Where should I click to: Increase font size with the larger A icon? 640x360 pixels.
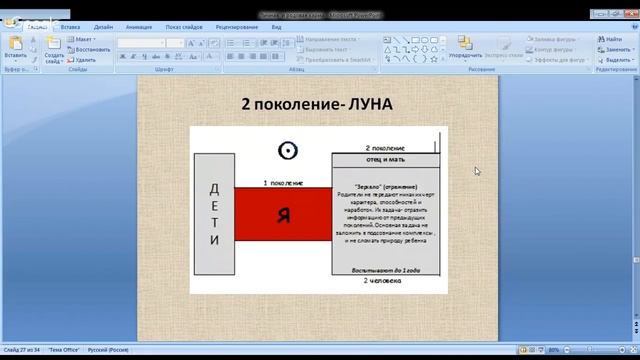tap(191, 43)
